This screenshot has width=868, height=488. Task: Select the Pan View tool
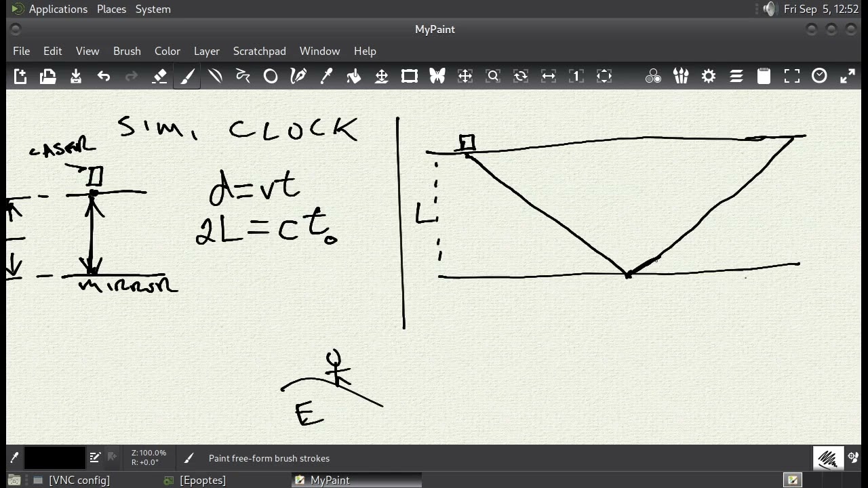[465, 77]
